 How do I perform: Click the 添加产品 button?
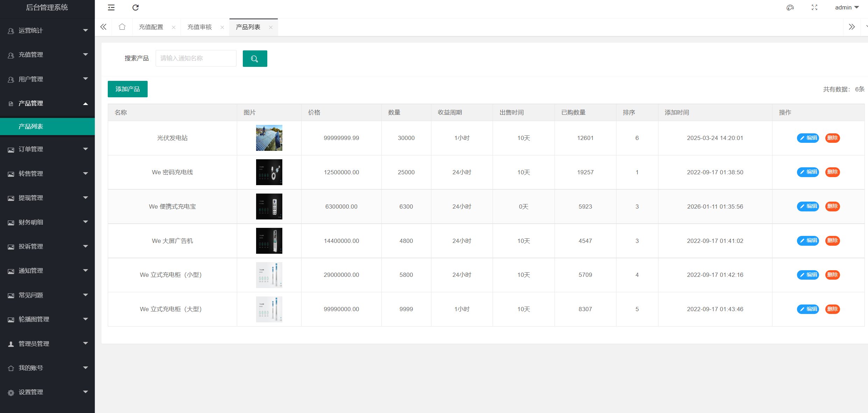coord(127,89)
